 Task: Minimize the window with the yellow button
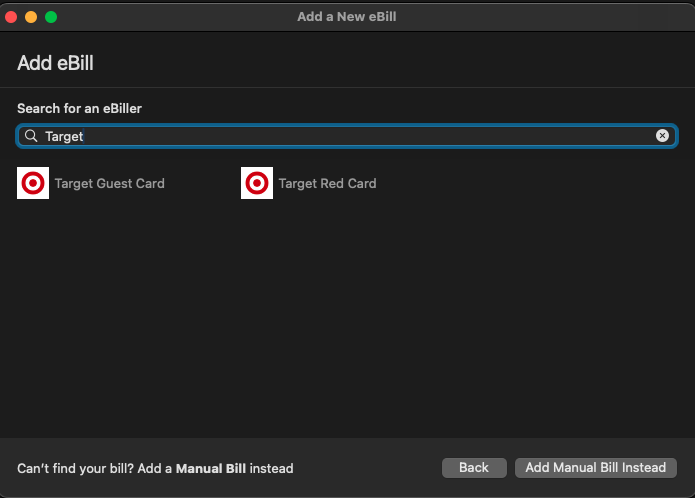(x=31, y=17)
